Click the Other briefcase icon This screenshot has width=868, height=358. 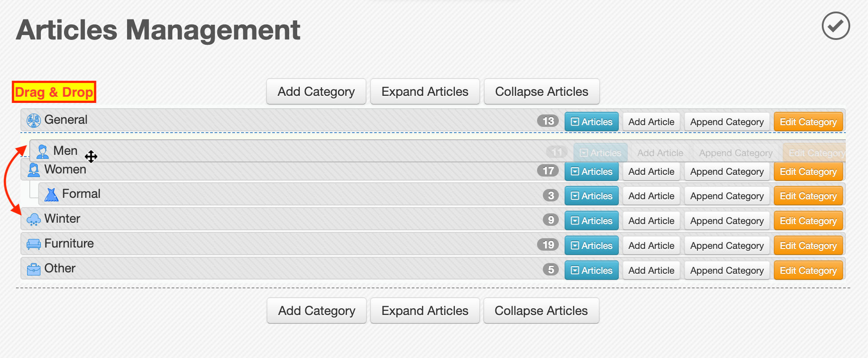(34, 269)
